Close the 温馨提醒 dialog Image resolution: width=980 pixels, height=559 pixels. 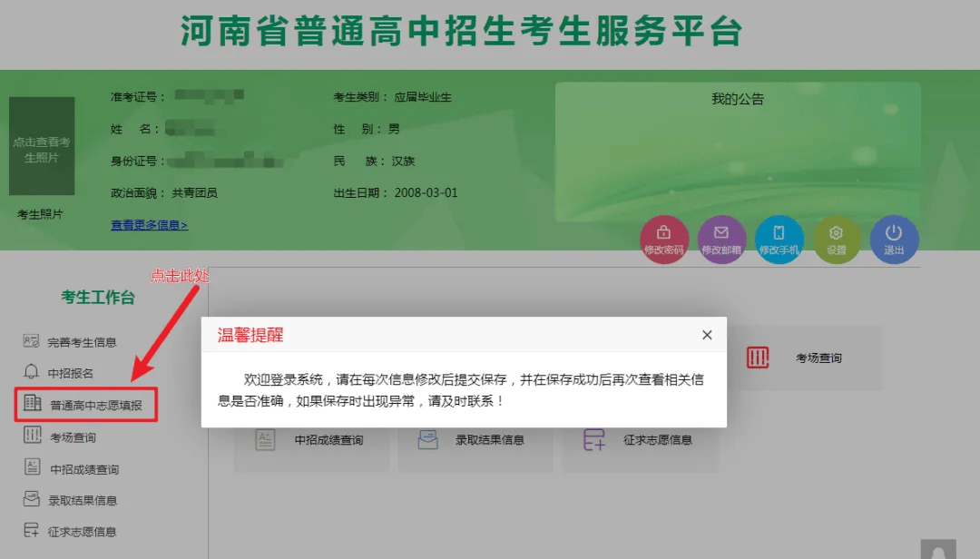(707, 335)
